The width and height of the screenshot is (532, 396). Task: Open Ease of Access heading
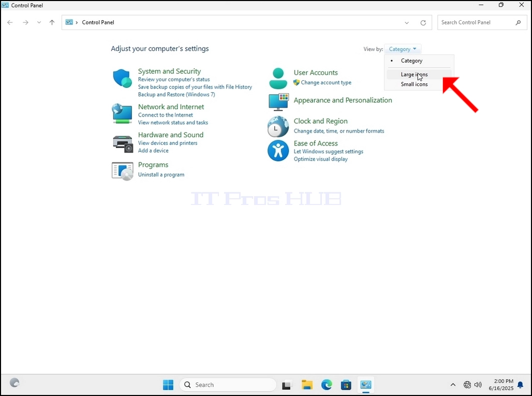(x=316, y=143)
